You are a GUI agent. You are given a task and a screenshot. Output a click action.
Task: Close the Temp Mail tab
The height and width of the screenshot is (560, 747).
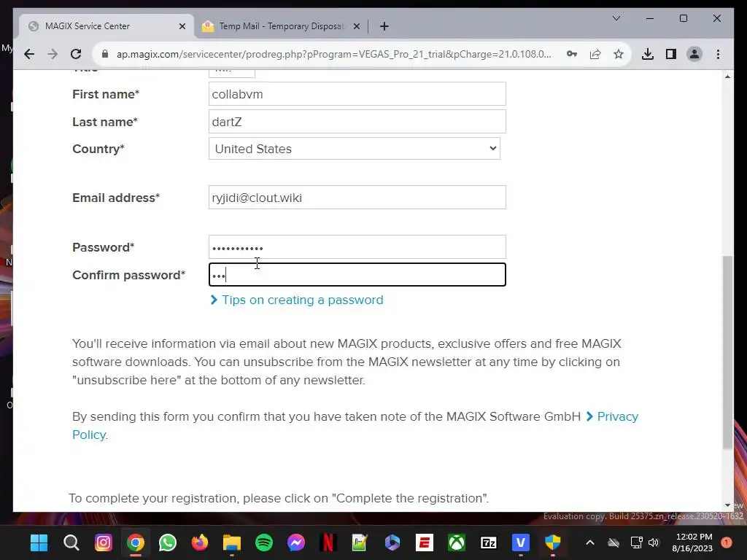point(356,26)
